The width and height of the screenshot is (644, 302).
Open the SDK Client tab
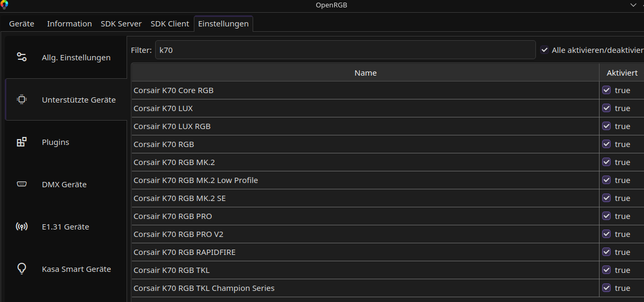(170, 24)
